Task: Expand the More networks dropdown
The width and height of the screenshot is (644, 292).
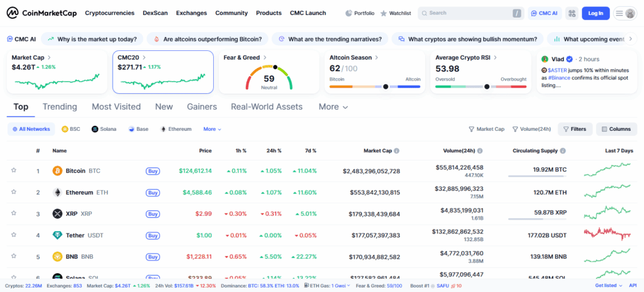Action: click(212, 129)
